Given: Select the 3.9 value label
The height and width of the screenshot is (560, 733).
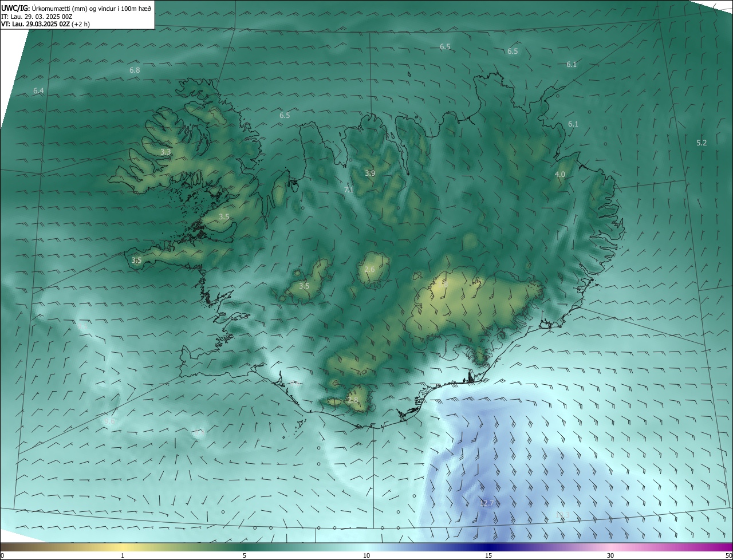Looking at the screenshot, I should click(x=370, y=173).
